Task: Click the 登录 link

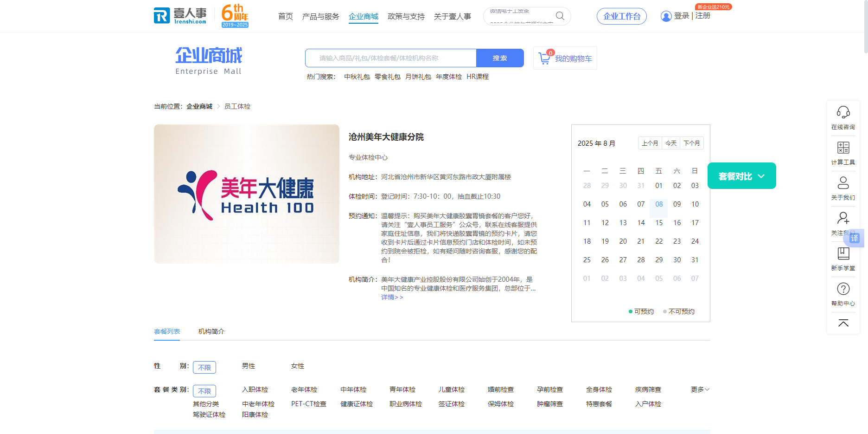Action: (682, 16)
